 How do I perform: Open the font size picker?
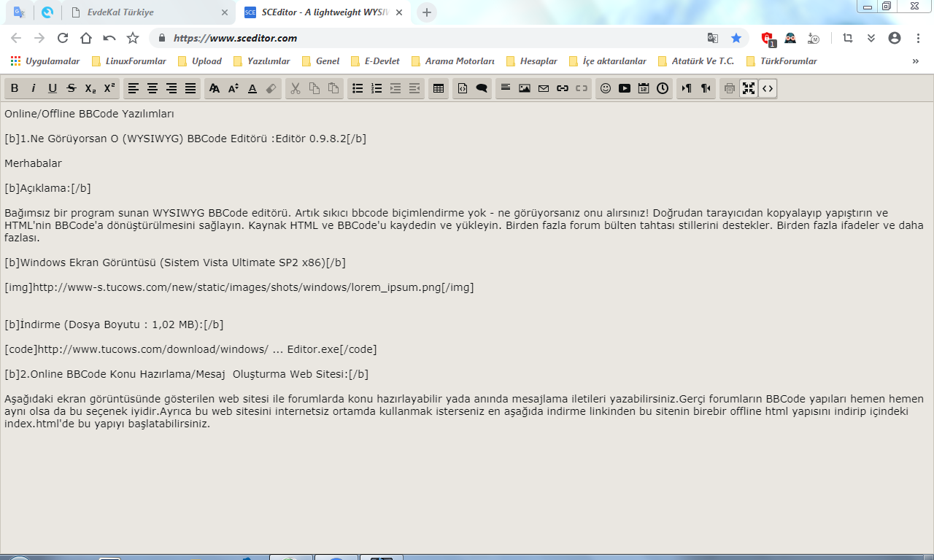[x=233, y=88]
